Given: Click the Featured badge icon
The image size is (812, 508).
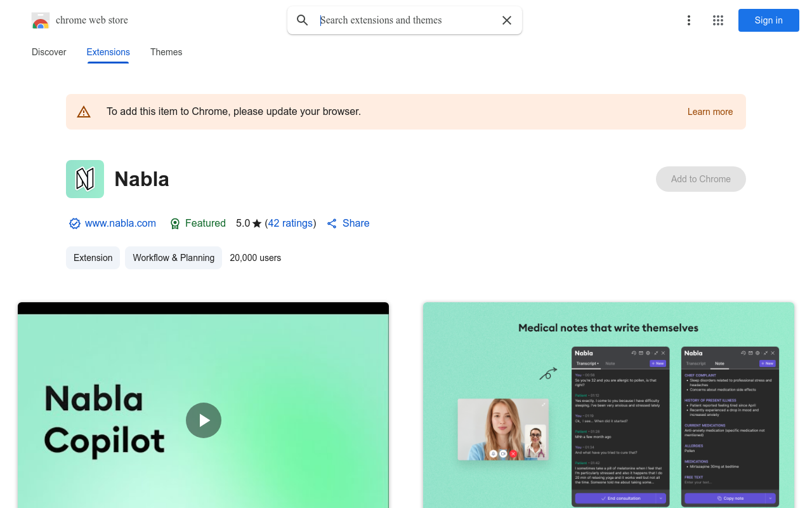Looking at the screenshot, I should [x=175, y=224].
